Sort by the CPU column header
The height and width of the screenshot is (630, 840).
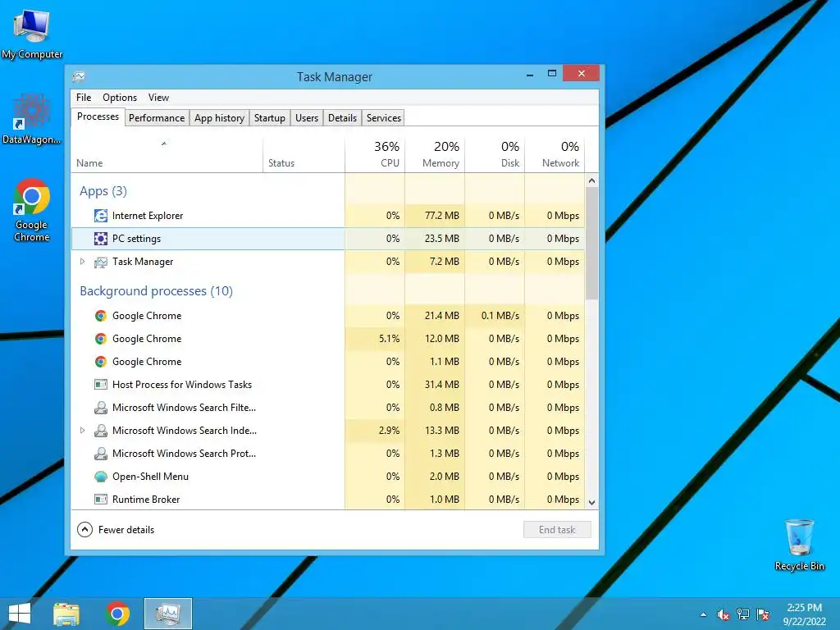point(375,154)
